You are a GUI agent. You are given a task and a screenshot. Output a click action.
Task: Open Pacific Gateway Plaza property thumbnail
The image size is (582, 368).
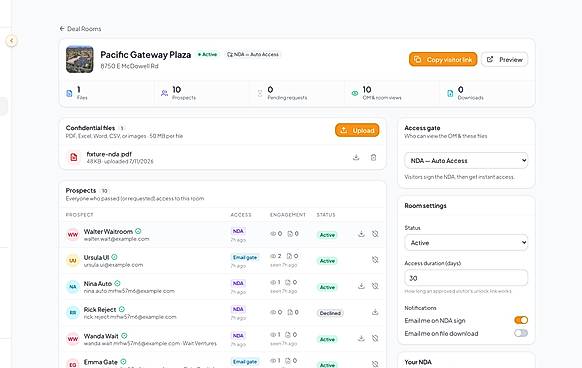click(80, 59)
